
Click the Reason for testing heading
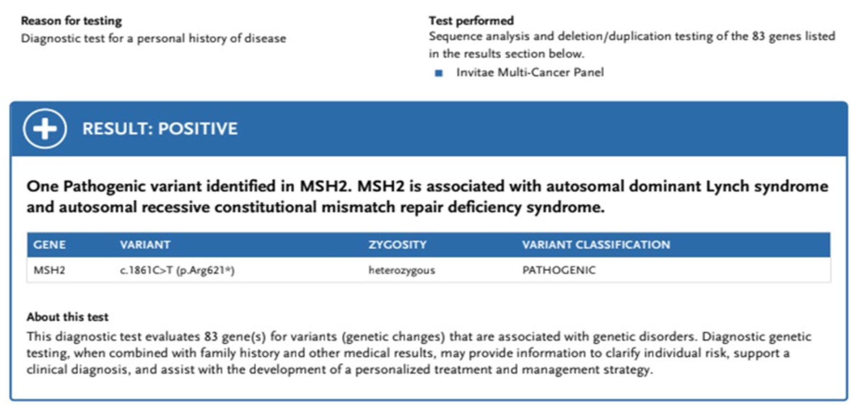pos(72,20)
